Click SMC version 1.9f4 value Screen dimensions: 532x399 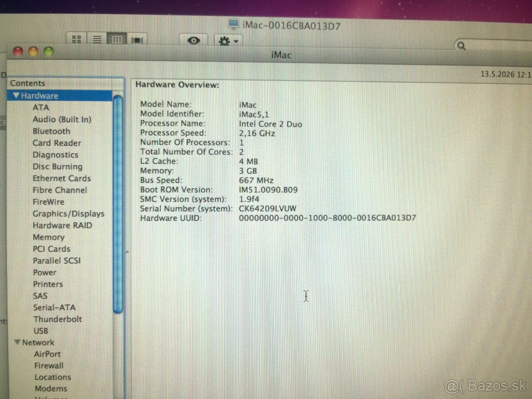tap(248, 199)
